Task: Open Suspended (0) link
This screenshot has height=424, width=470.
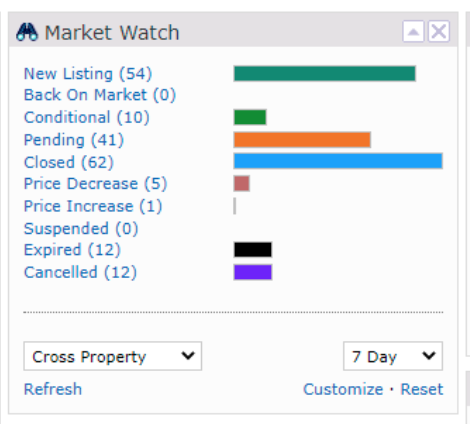Action: click(x=81, y=229)
